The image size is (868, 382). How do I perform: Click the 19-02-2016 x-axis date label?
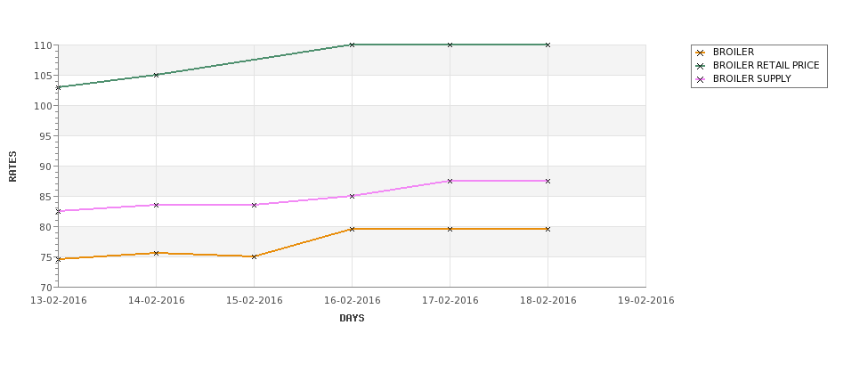(646, 301)
